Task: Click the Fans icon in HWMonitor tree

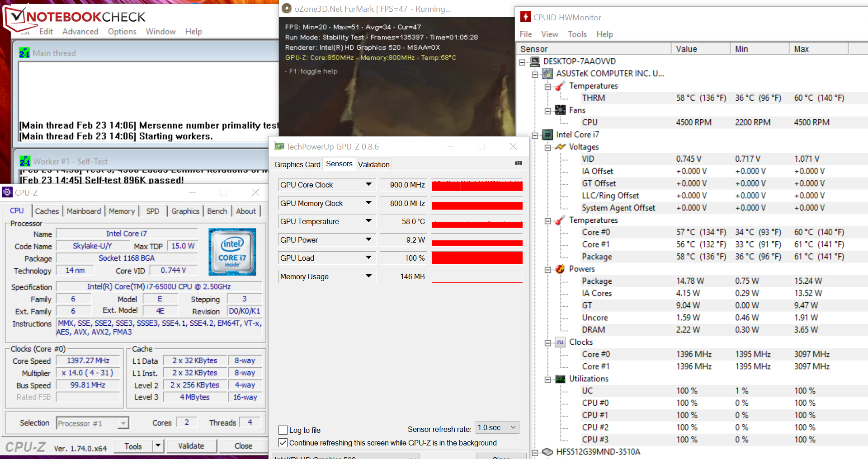Action: coord(560,110)
